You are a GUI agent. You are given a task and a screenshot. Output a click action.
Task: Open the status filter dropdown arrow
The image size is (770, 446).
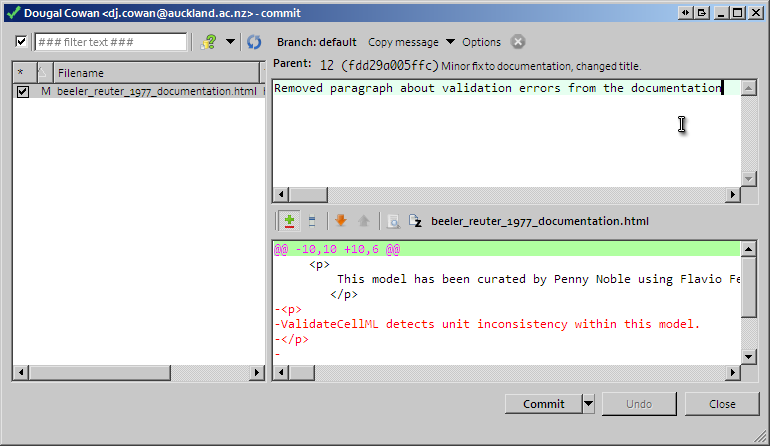click(230, 42)
